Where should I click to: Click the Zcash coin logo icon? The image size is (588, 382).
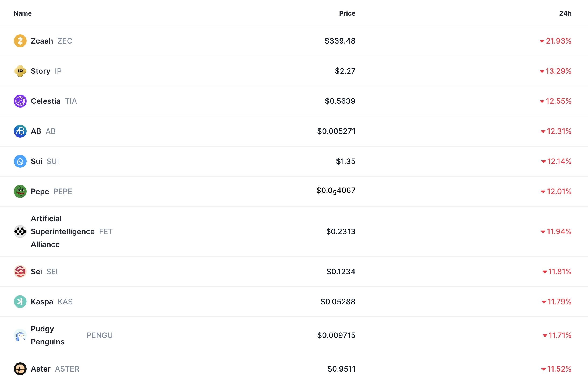20,41
